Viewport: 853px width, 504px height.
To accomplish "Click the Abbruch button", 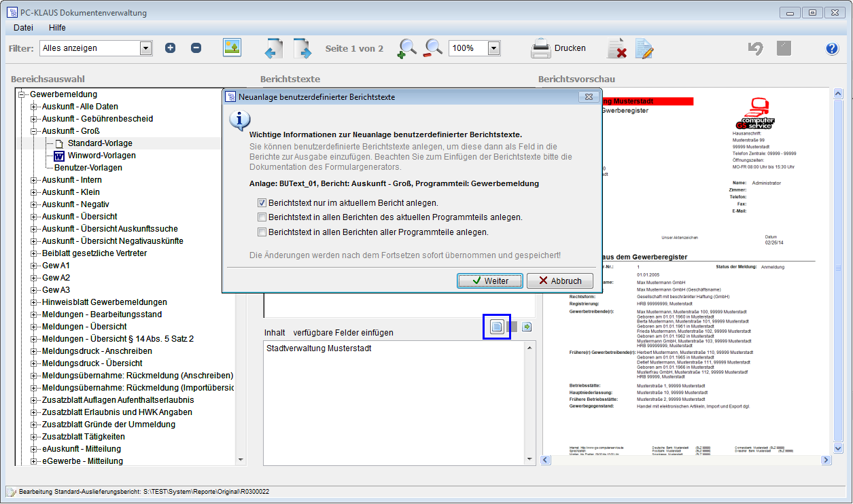I will (559, 281).
